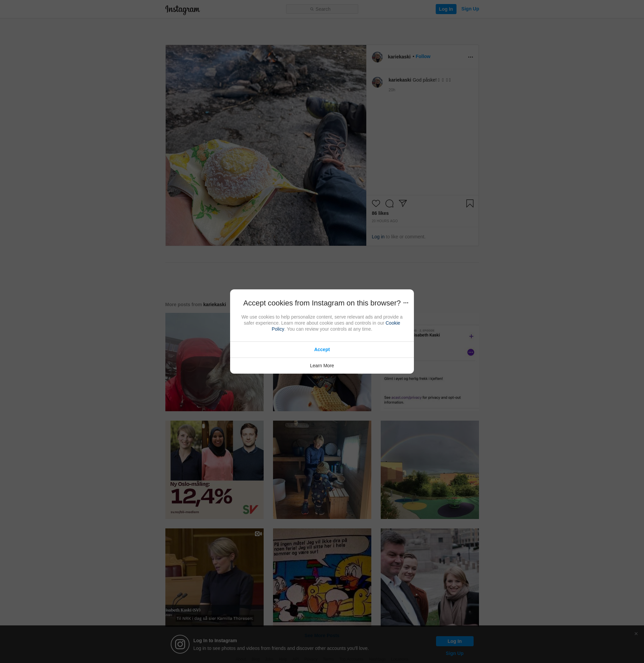The width and height of the screenshot is (644, 663).
Task: Click the share paper plane icon
Action: click(402, 203)
